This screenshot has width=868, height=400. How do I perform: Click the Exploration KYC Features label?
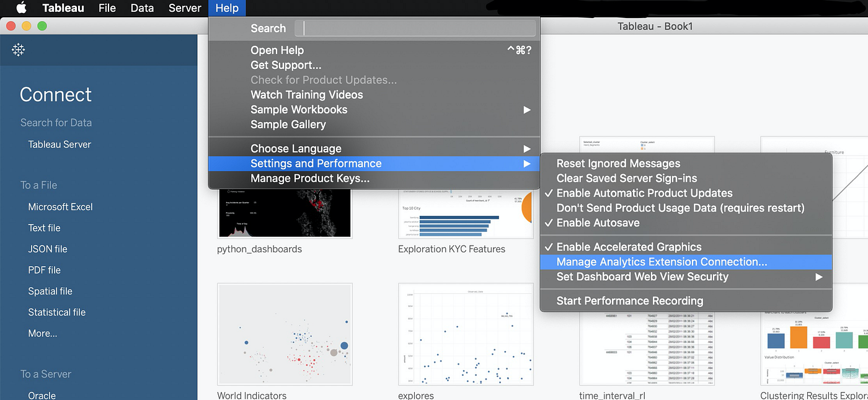452,249
